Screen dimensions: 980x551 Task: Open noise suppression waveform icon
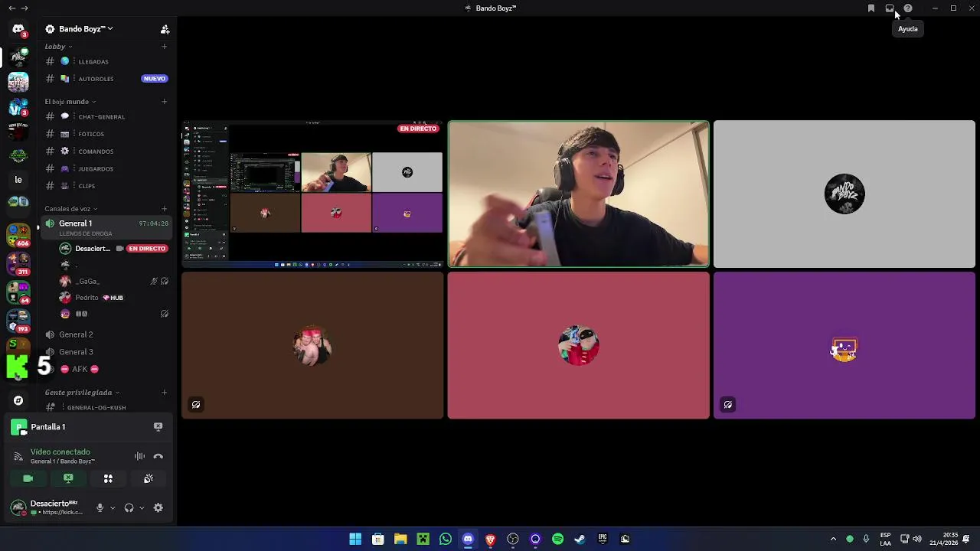tap(139, 456)
